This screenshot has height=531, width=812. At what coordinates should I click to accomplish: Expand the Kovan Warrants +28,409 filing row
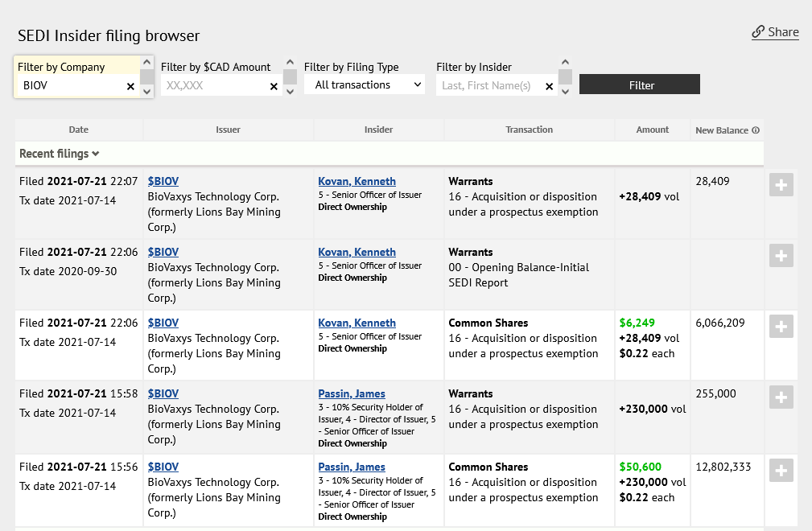point(781,185)
